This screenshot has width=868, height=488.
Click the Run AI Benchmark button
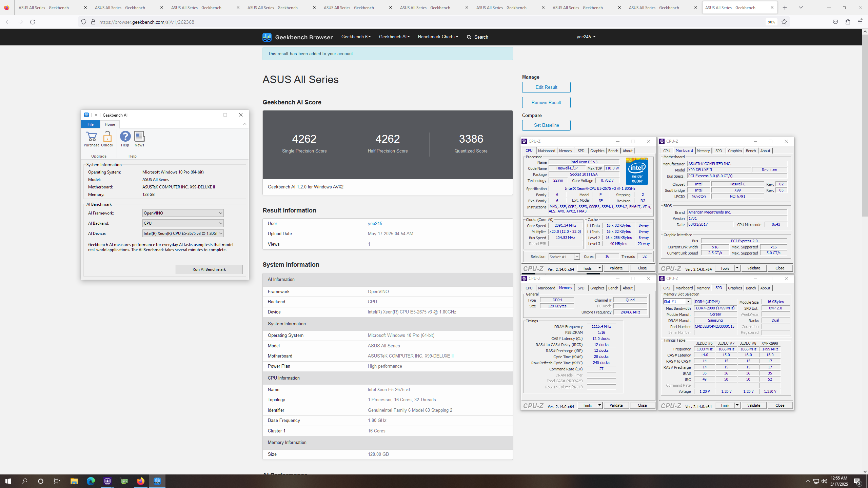click(209, 269)
